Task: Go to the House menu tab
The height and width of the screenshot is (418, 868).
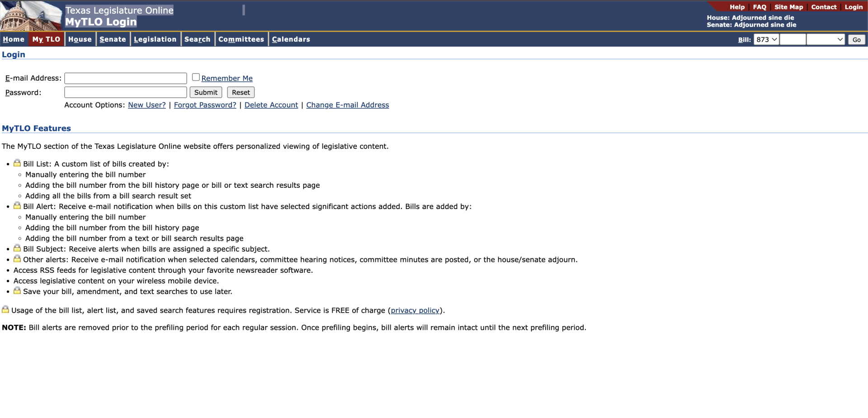Action: pos(80,39)
